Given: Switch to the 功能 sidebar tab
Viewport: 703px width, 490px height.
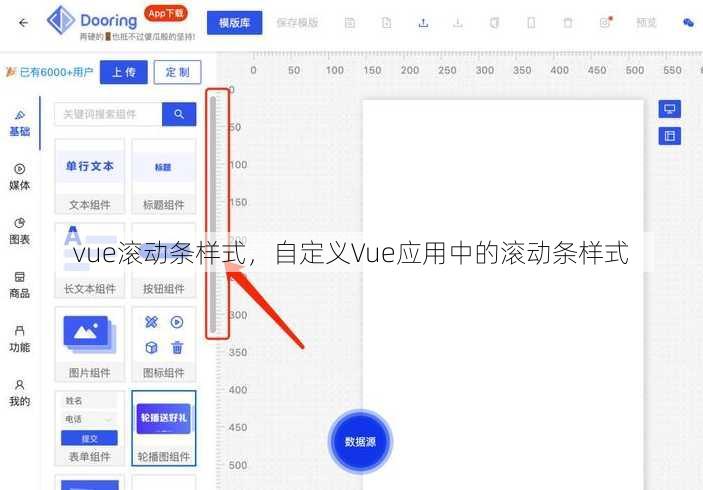Looking at the screenshot, I should point(20,339).
